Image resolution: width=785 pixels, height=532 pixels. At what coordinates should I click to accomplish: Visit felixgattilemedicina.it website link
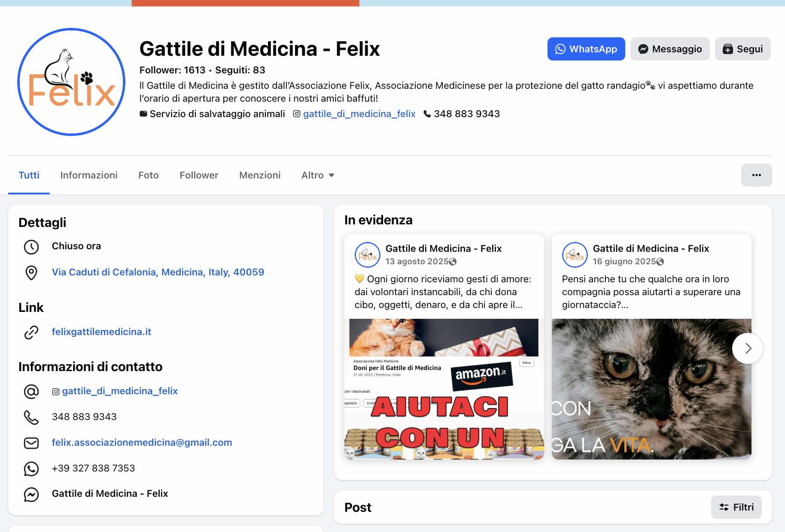coord(101,332)
